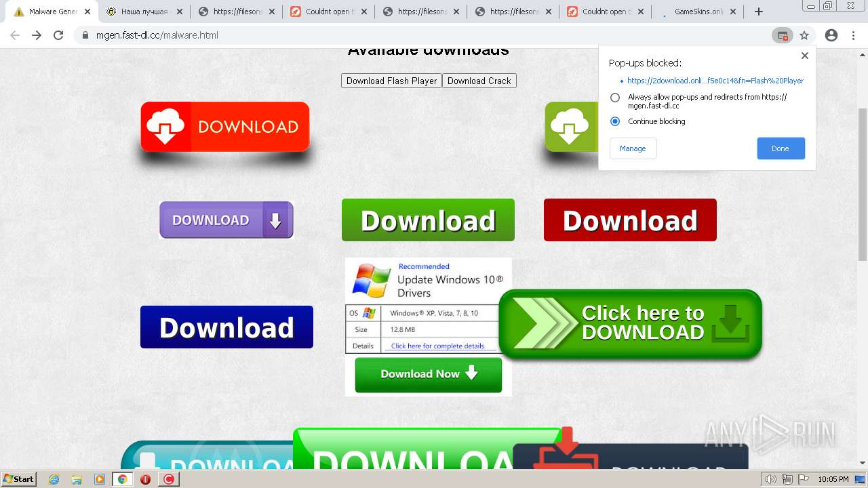Click the green cloud download button
868x488 pixels.
point(571,127)
